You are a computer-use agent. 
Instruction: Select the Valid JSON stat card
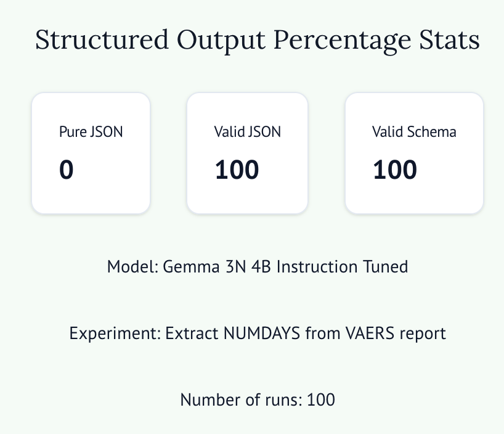coord(248,153)
